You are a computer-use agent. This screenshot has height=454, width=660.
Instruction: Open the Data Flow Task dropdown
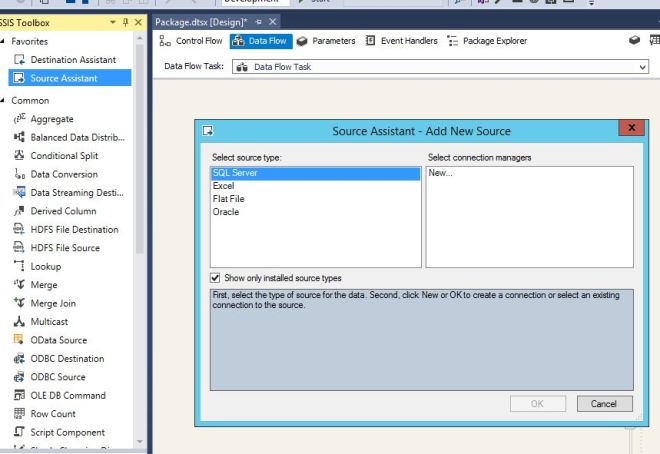click(x=642, y=67)
